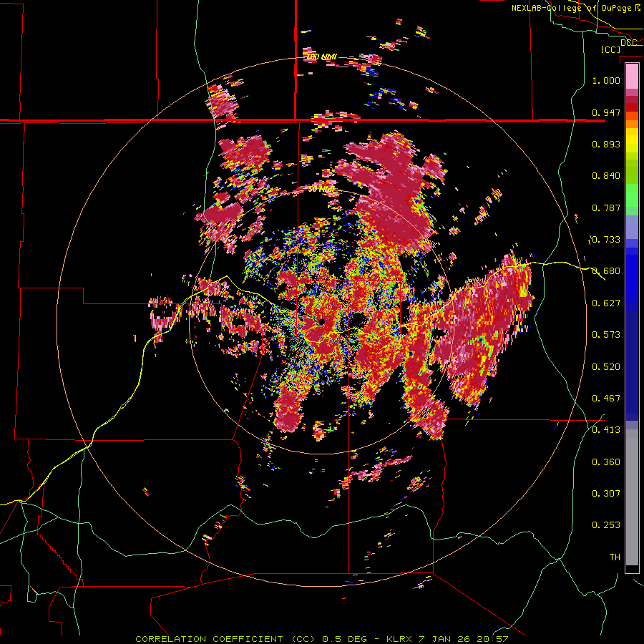Click the black radar site dot at center
This screenshot has height=644, width=644.
(321, 321)
